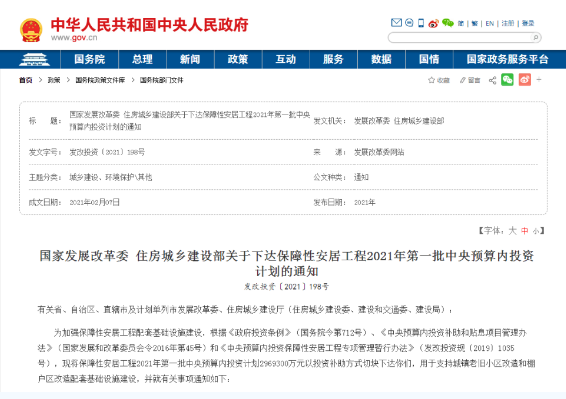Click the 收藏 star icon
Viewport: 566px width, 399px height.
pyautogui.click(x=431, y=80)
